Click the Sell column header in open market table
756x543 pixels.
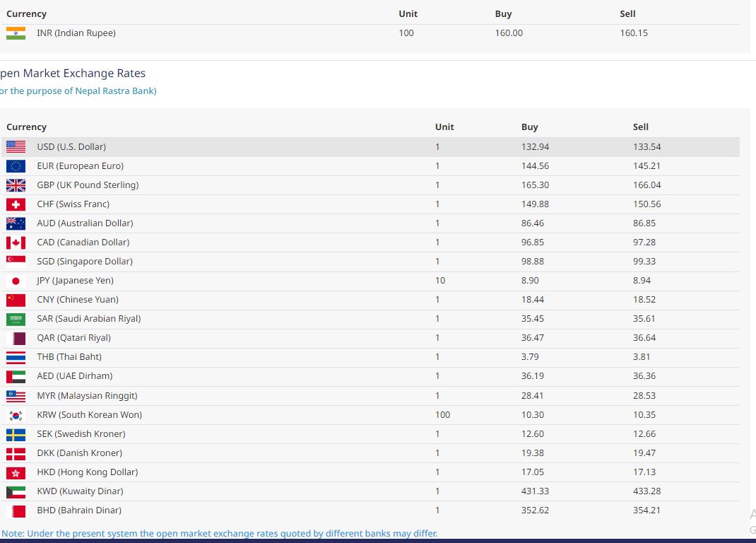click(640, 127)
